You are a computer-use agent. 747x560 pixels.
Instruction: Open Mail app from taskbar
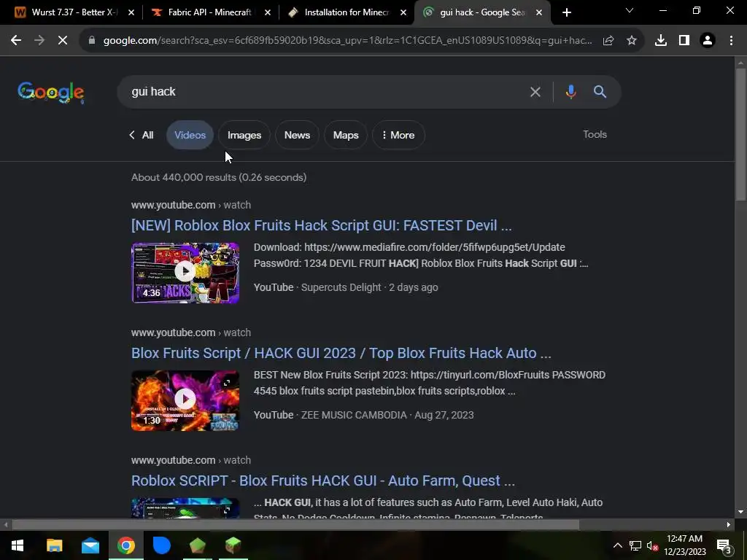coord(90,545)
